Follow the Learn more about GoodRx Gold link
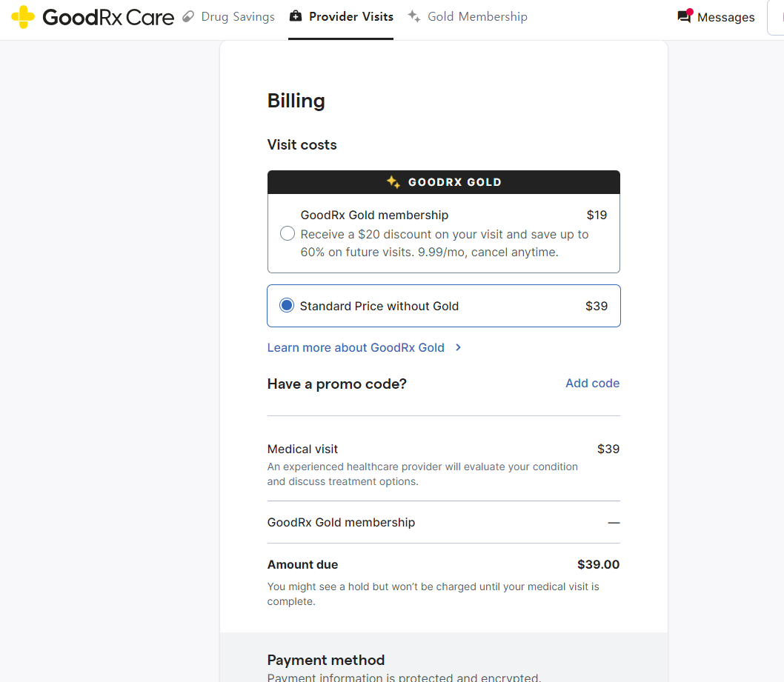The image size is (784, 682). [x=356, y=347]
